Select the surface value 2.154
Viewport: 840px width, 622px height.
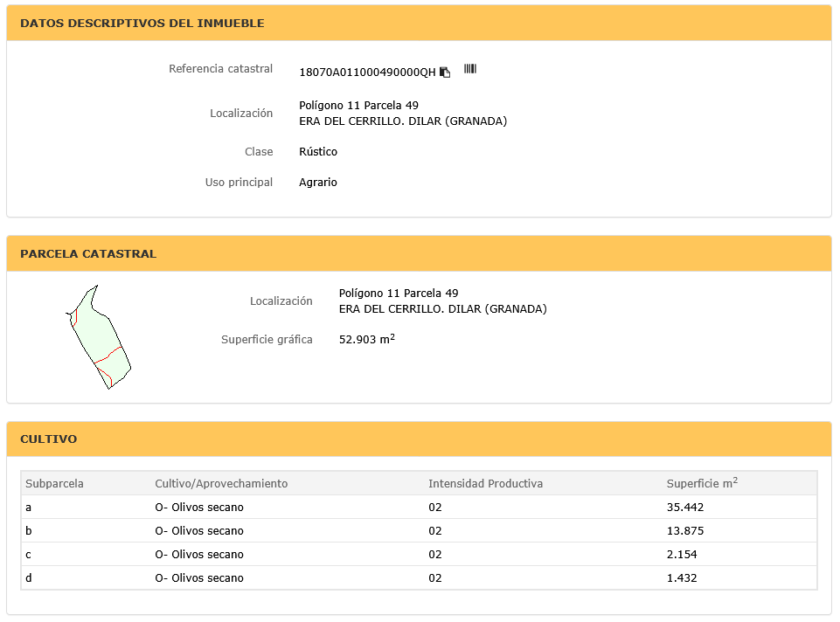(x=682, y=554)
